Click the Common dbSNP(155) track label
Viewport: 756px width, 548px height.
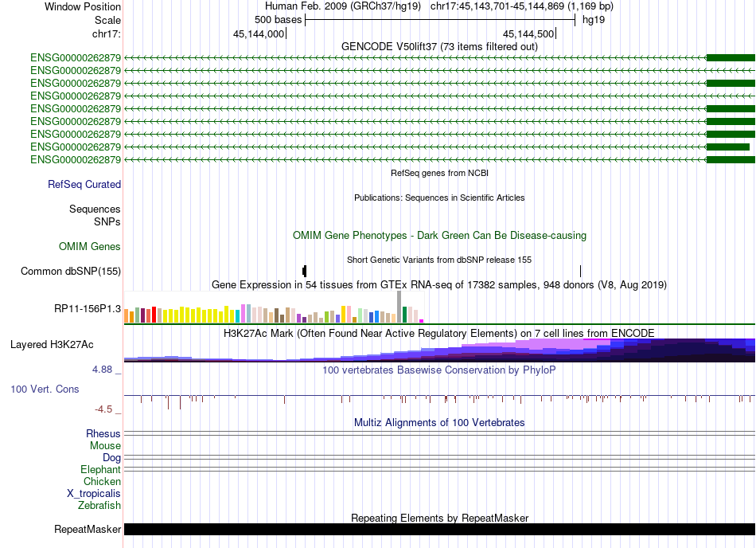point(70,271)
